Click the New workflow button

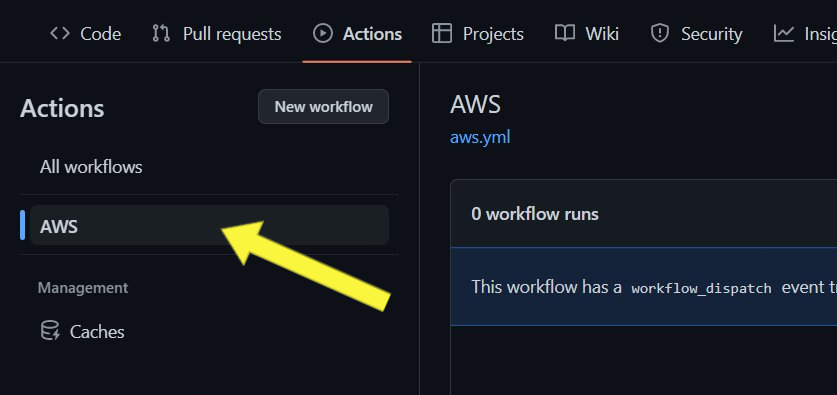coord(323,107)
